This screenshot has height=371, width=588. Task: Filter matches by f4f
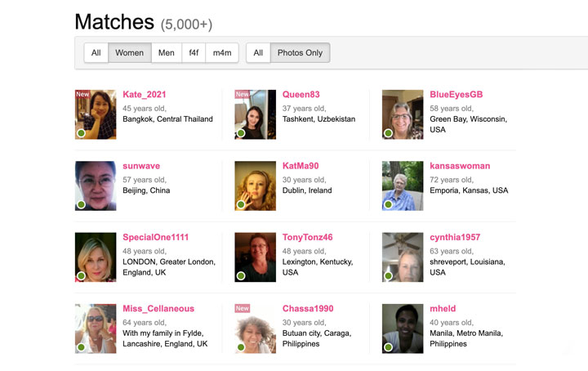[194, 53]
